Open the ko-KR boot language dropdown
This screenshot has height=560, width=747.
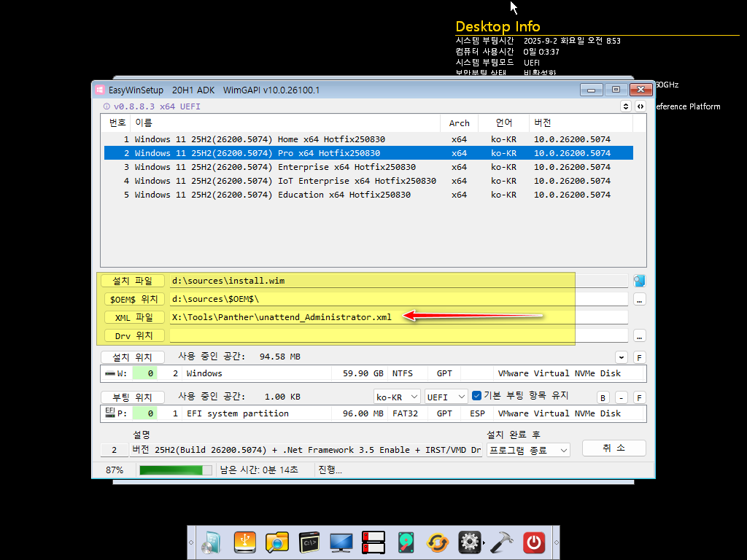[397, 397]
